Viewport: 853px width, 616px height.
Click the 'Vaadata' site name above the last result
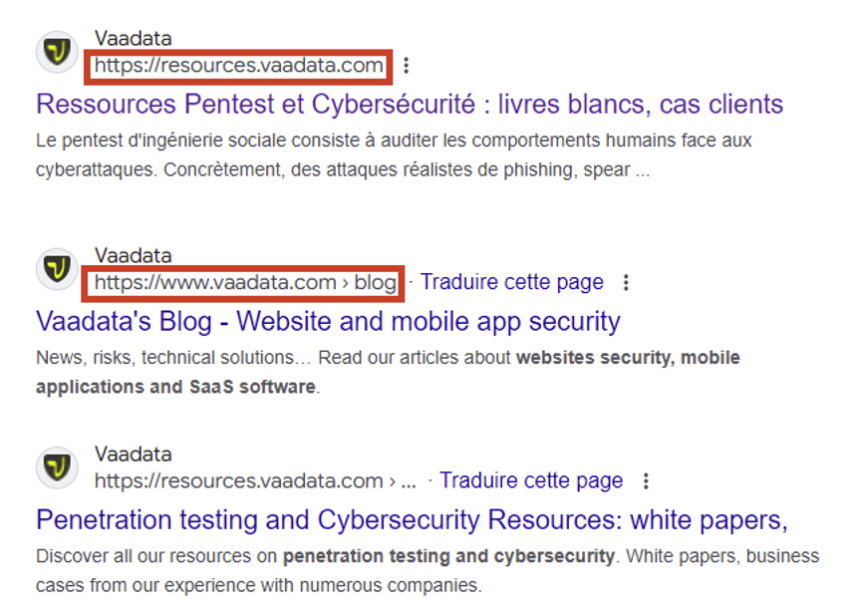pyautogui.click(x=134, y=454)
